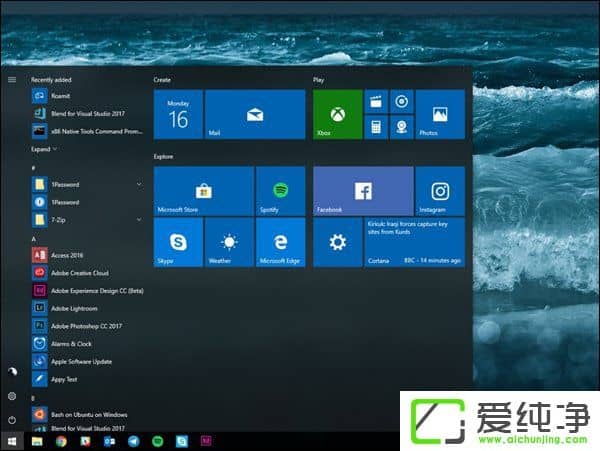Launch Appy Text
Viewport: 600px width, 451px height.
[87, 379]
